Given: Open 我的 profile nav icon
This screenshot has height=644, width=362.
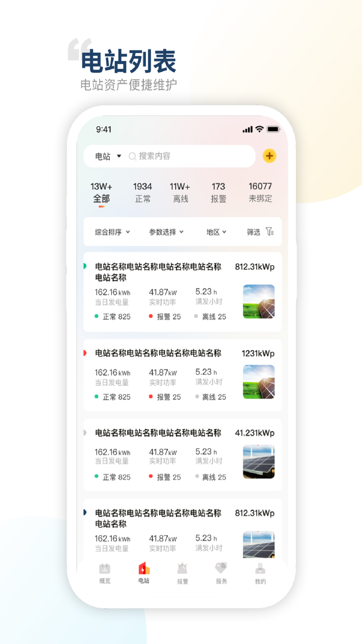Looking at the screenshot, I should tap(260, 569).
